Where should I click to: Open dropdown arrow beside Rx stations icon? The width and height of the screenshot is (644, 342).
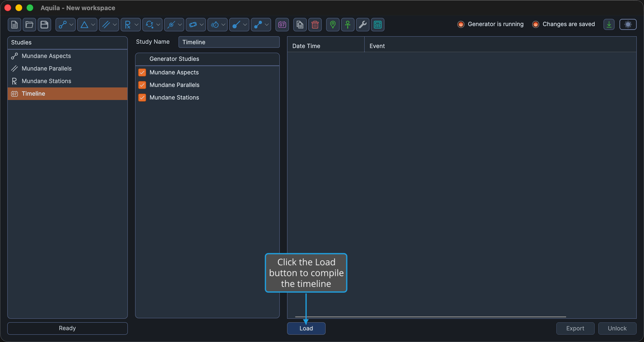137,25
